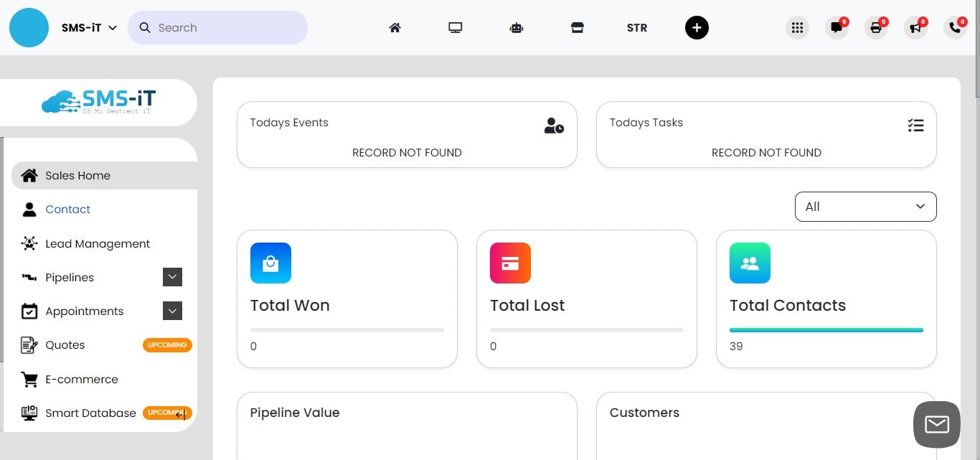This screenshot has width=980, height=460.
Task: Expand the Appointments submenu arrow
Action: pyautogui.click(x=172, y=311)
